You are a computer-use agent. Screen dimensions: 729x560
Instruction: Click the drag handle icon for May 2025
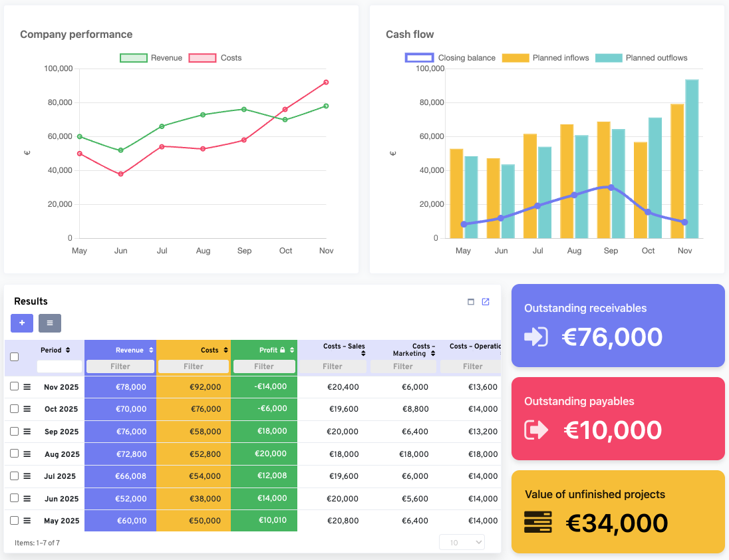(27, 521)
